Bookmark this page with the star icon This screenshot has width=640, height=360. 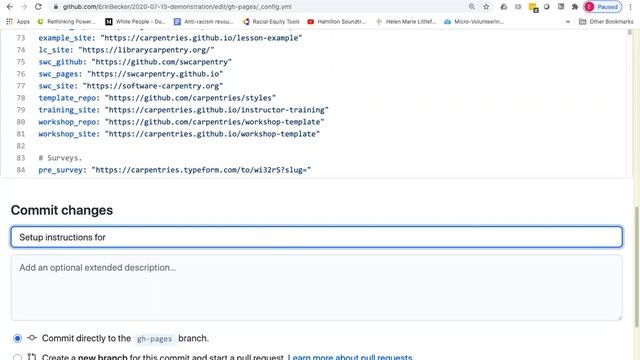click(486, 7)
